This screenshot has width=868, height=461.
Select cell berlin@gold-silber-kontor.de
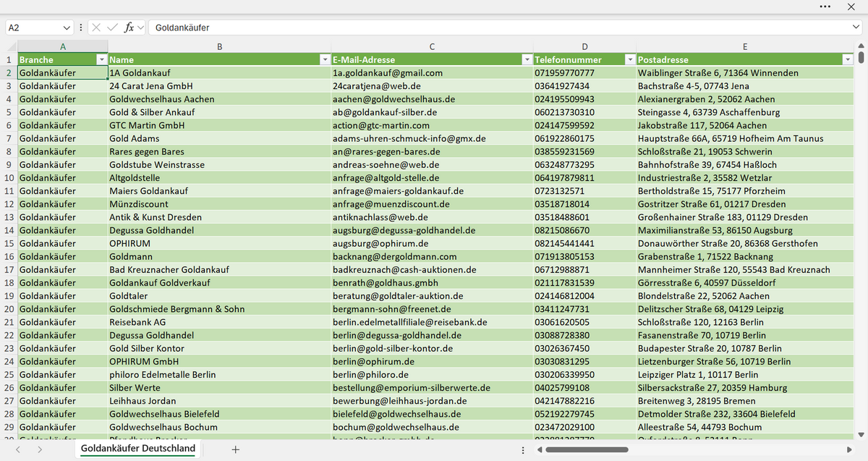tap(432, 348)
